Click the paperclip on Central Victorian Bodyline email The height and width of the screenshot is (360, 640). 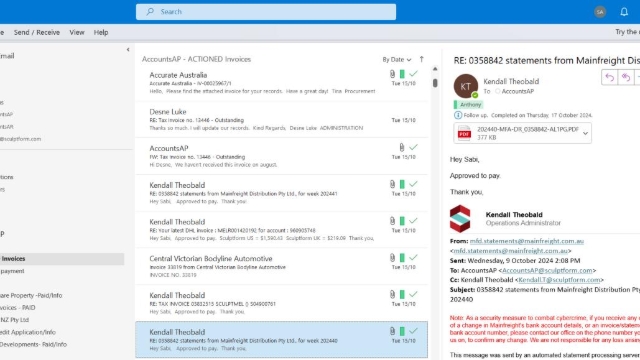(392, 258)
